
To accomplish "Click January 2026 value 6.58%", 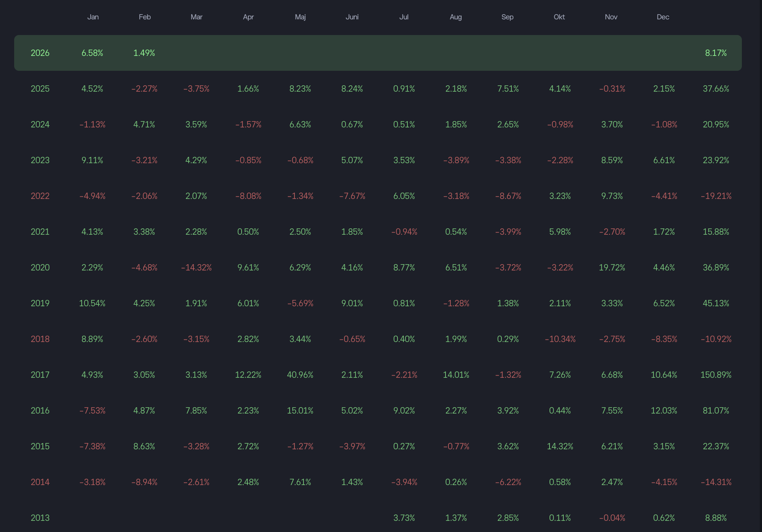I will coord(92,53).
